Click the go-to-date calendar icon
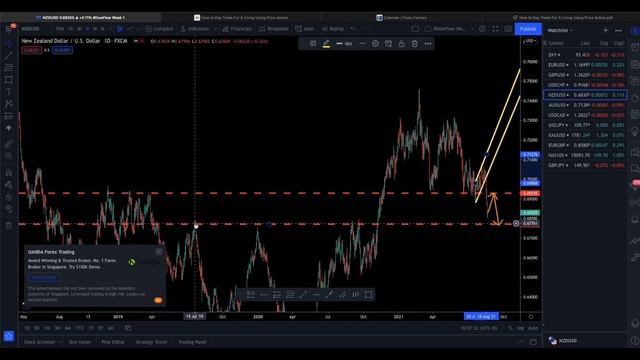The image size is (640, 360). 128,328
